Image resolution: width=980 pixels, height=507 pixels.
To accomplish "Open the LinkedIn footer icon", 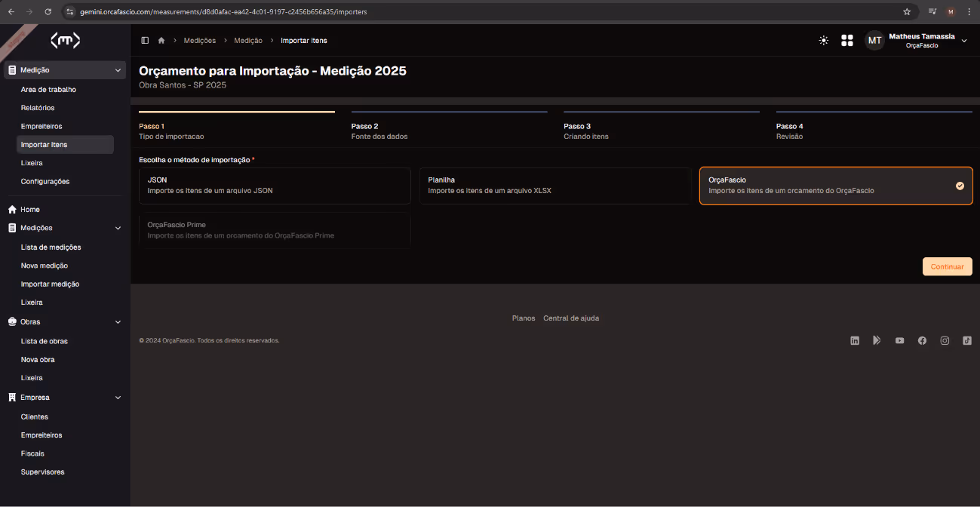I will point(855,340).
